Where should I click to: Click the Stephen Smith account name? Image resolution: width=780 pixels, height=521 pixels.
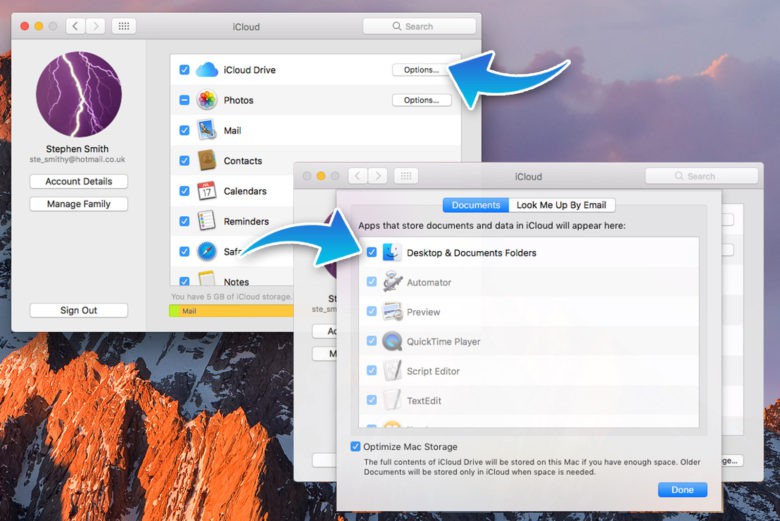77,149
